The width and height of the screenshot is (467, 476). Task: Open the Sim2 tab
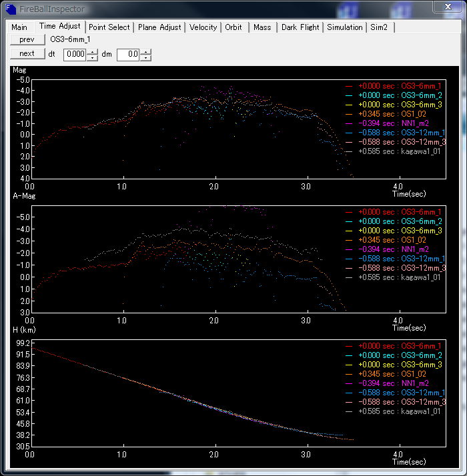(381, 27)
